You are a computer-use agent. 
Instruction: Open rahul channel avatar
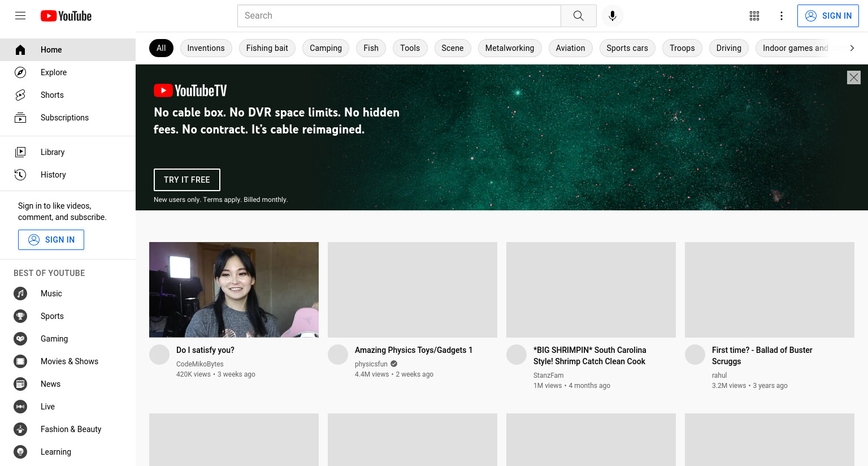695,355
